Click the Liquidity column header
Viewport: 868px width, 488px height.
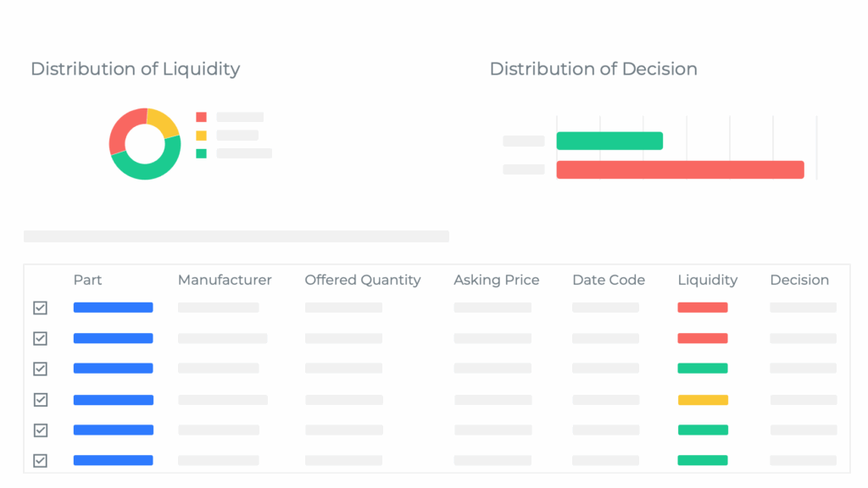coord(708,280)
